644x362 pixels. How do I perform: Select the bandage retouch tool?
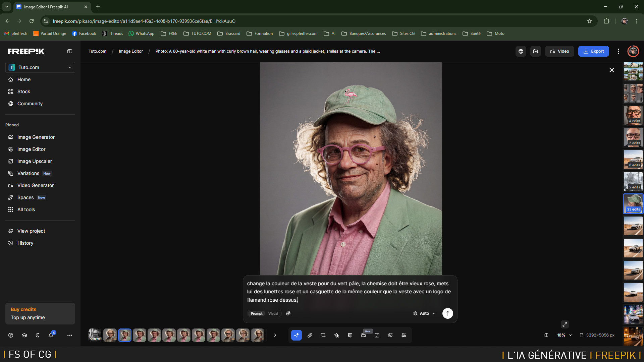[310, 335]
